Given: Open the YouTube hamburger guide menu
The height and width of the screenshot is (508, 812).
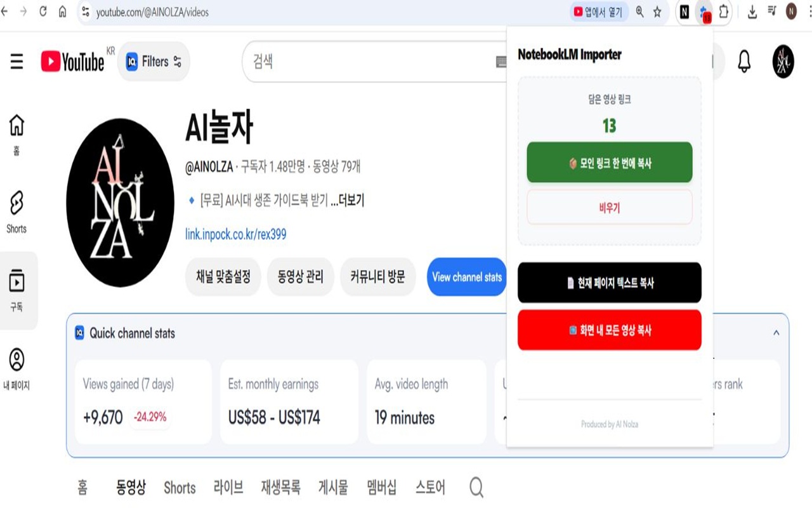Looking at the screenshot, I should click(x=17, y=62).
